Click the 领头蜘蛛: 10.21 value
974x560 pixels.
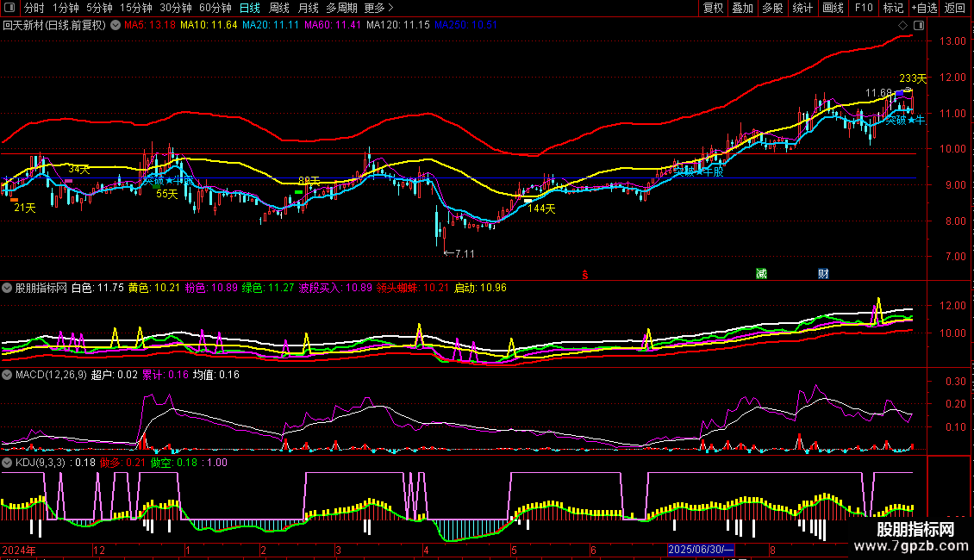click(x=413, y=288)
